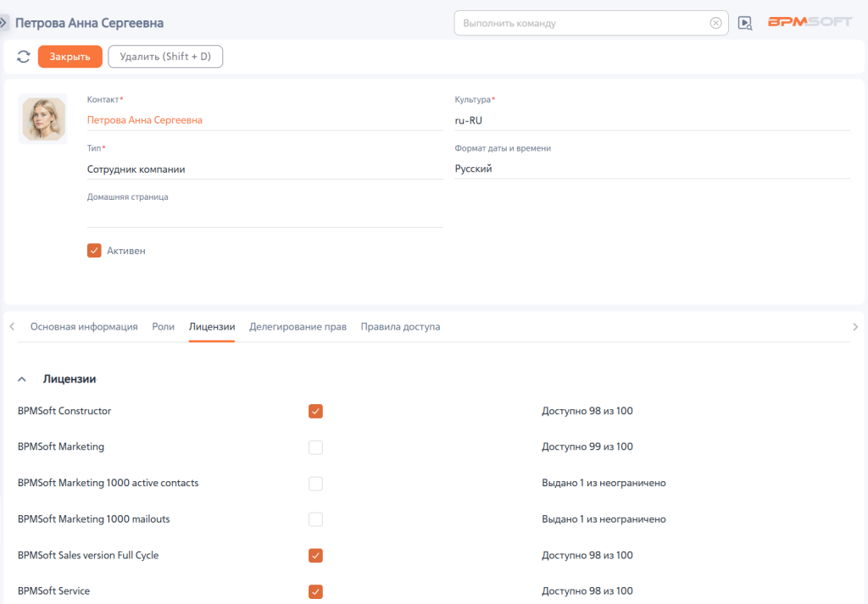Click the refresh arrows icon
Screen dimensions: 868x604
point(23,57)
